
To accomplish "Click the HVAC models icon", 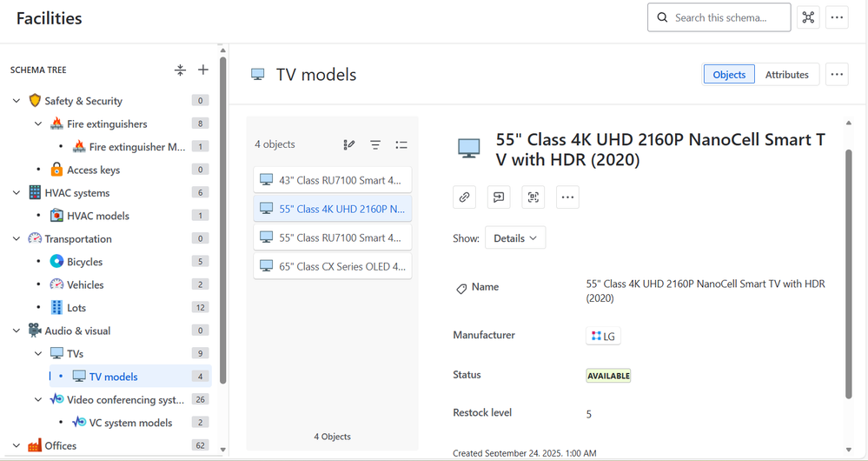I will [x=56, y=216].
